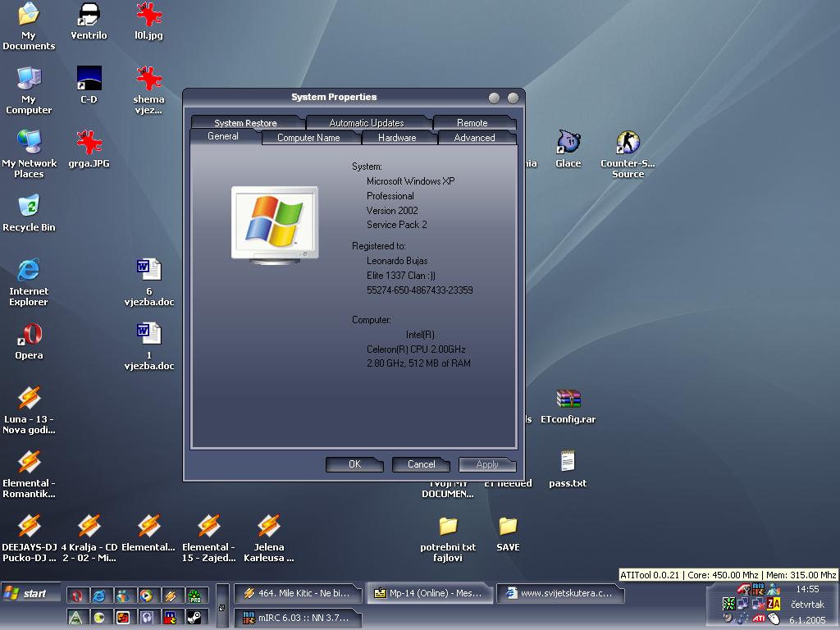Click the ZoneAlarm icon in system tray
The height and width of the screenshot is (630, 840).
(774, 604)
